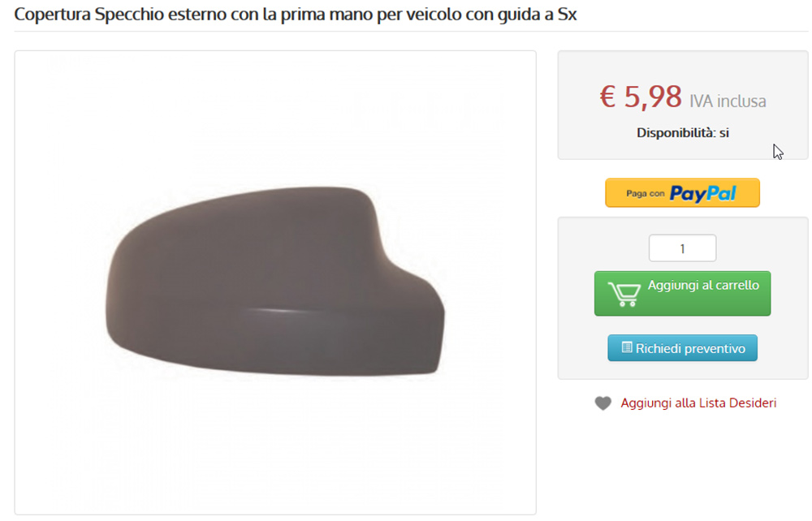Screen dimensions: 812x521
Task: Add item with Aggiungi al carrello
Action: [682, 293]
